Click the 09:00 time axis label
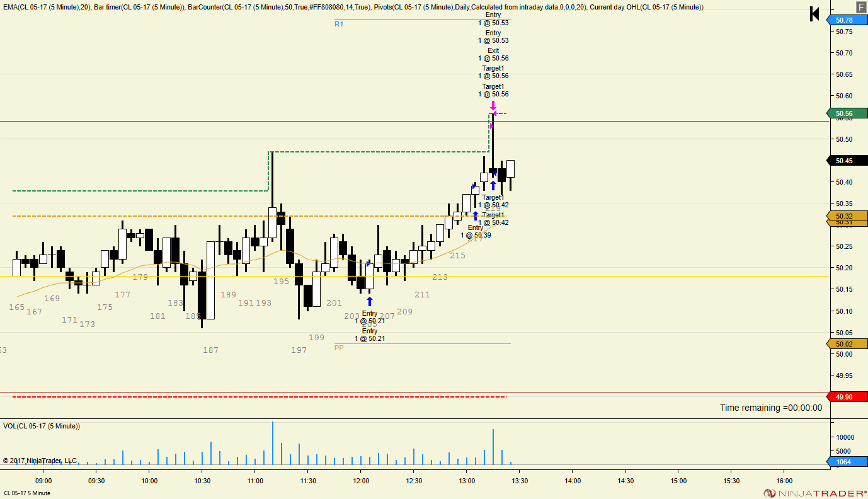 pyautogui.click(x=43, y=480)
